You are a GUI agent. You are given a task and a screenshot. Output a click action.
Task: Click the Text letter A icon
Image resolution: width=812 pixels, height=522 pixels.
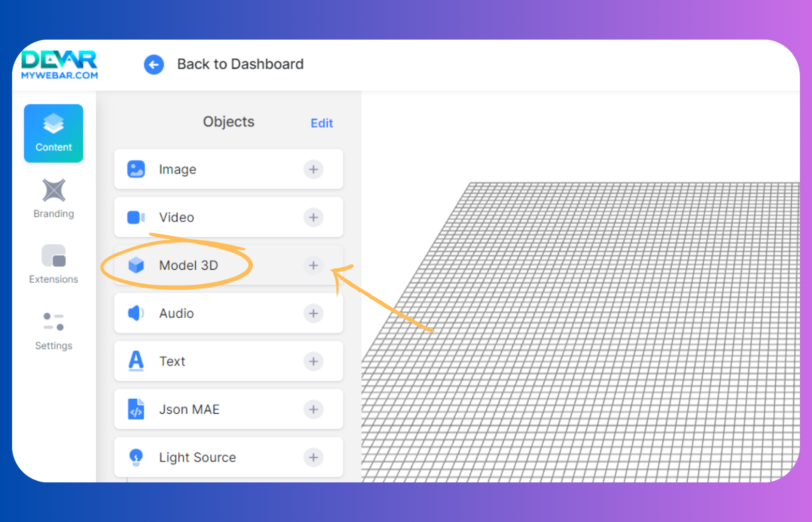click(x=136, y=361)
